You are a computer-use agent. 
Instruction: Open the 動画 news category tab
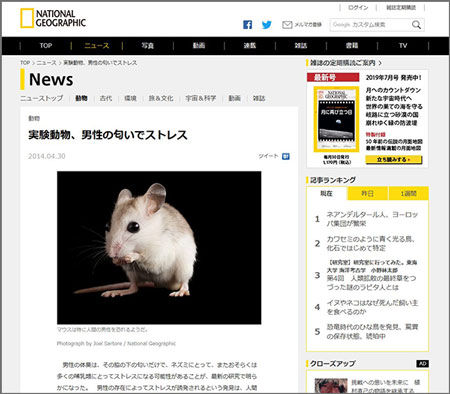(234, 98)
